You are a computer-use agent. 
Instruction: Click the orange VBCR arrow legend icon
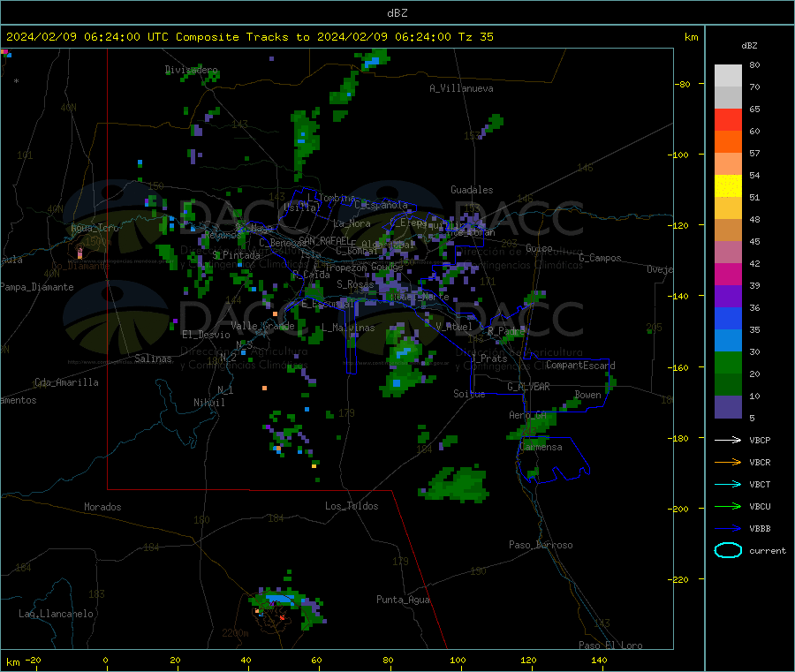(728, 462)
